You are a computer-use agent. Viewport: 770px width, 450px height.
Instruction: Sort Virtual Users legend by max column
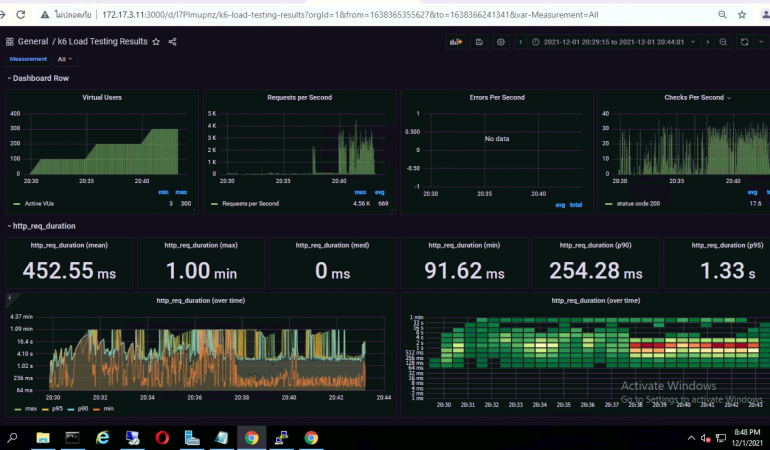click(181, 192)
